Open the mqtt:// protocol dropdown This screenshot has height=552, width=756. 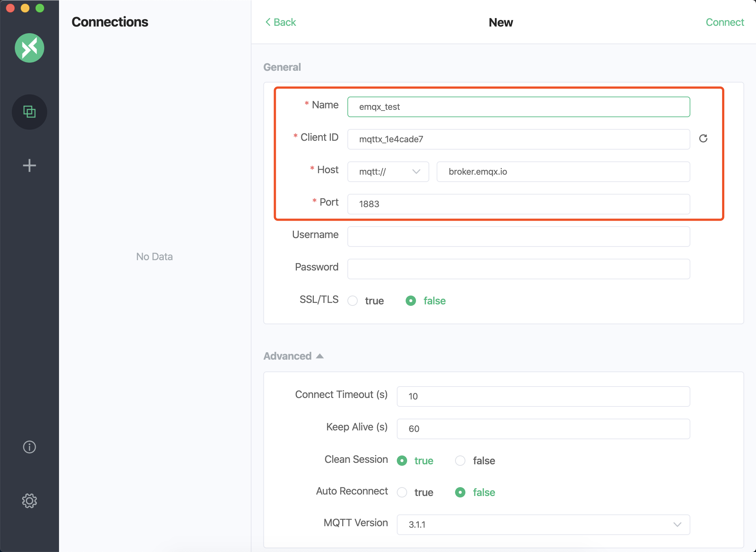388,172
